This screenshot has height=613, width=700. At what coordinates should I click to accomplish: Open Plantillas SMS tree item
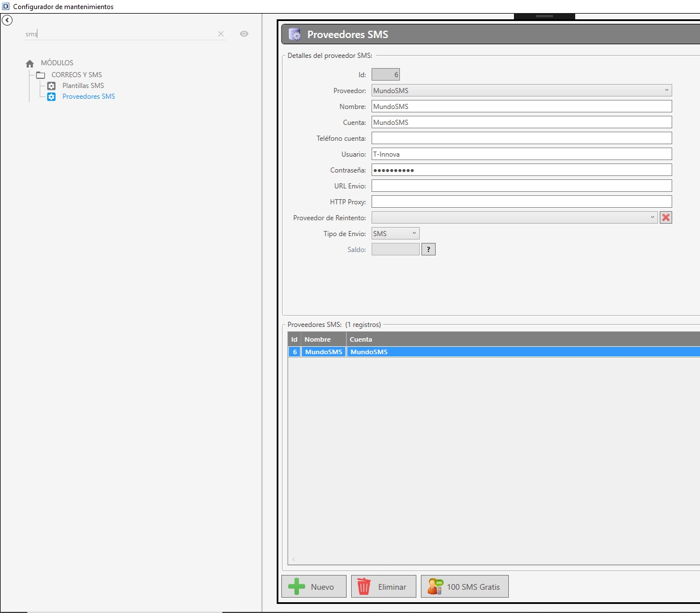coord(83,86)
